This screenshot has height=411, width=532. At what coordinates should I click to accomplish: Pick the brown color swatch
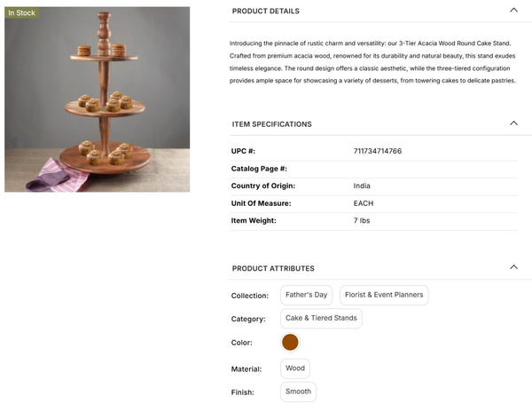click(290, 343)
